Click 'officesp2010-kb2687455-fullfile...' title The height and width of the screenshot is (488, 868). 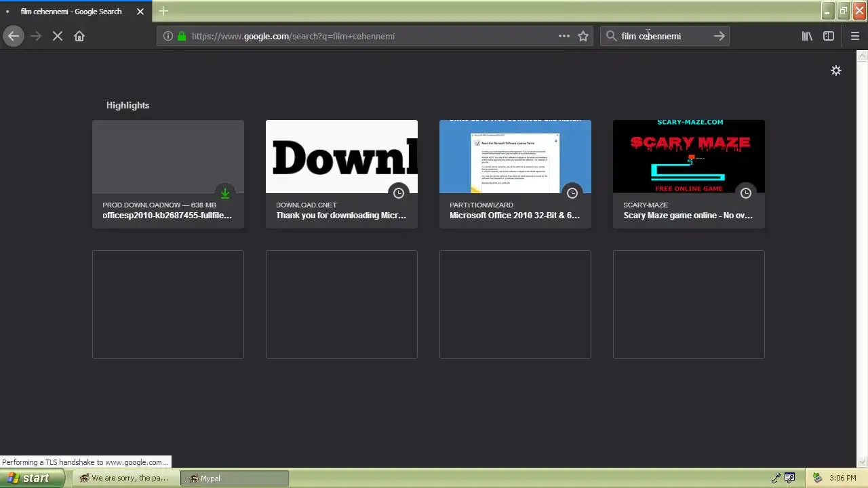167,216
